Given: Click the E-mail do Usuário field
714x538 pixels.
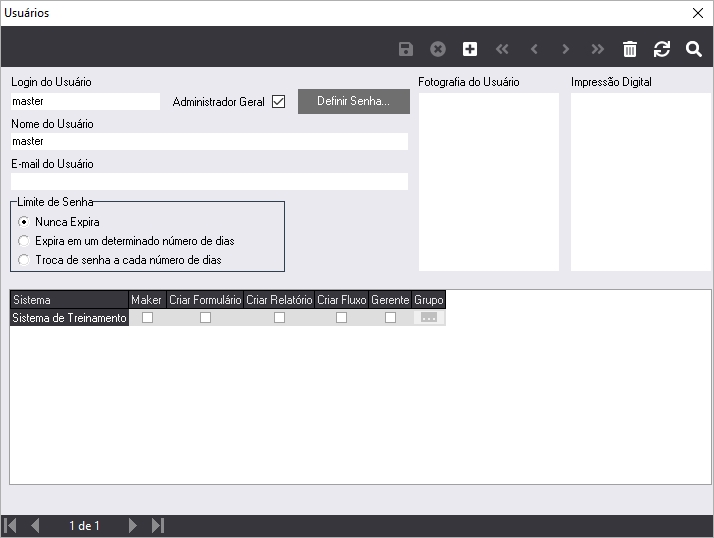Looking at the screenshot, I should 209,182.
